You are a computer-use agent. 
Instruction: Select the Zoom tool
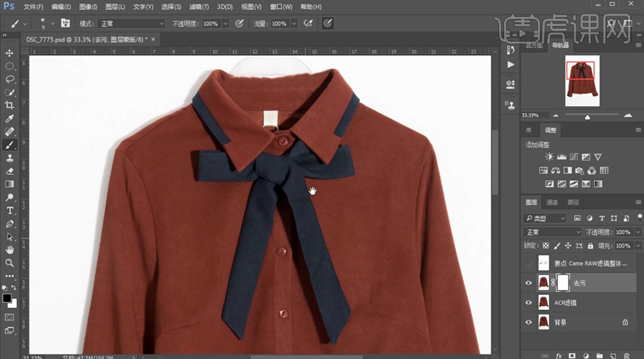(10, 263)
